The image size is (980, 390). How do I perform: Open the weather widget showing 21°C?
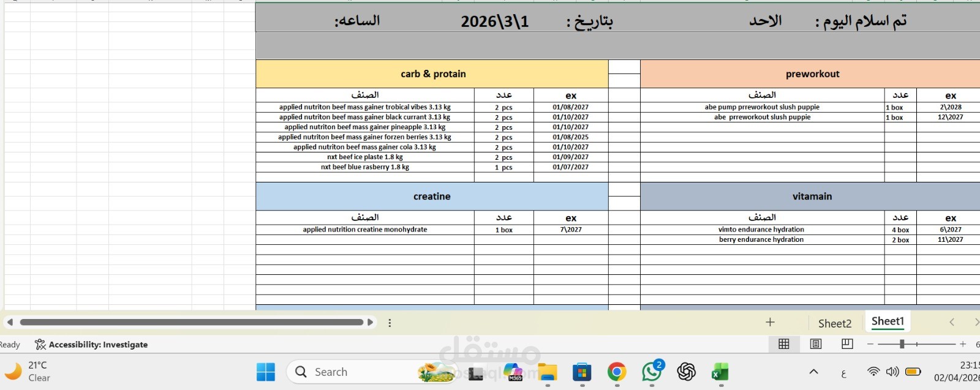pos(28,371)
